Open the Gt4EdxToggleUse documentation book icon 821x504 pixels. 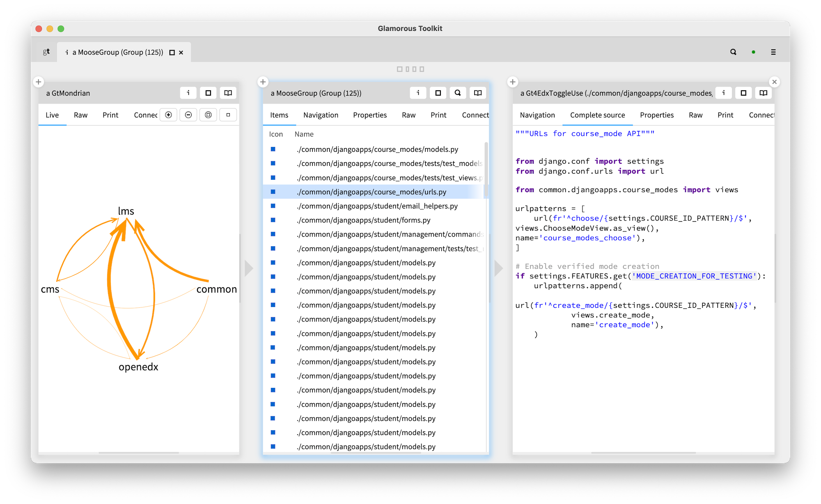click(764, 93)
